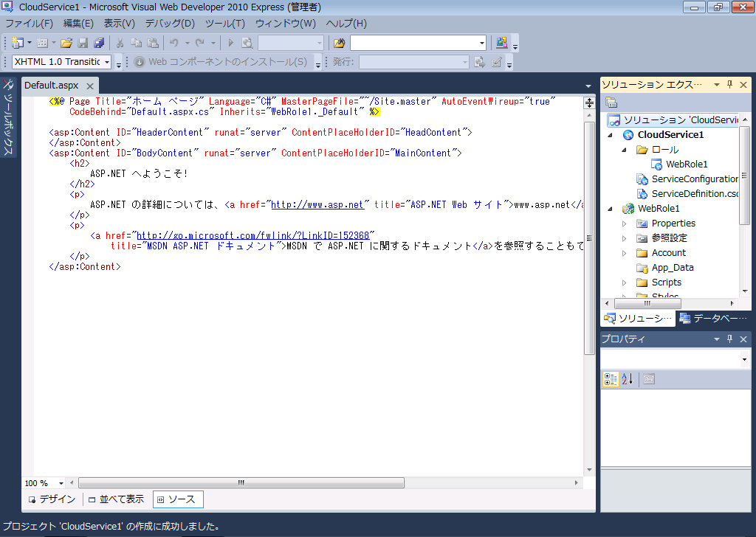Expand the Scripts folder
The image size is (756, 537).
pos(625,283)
